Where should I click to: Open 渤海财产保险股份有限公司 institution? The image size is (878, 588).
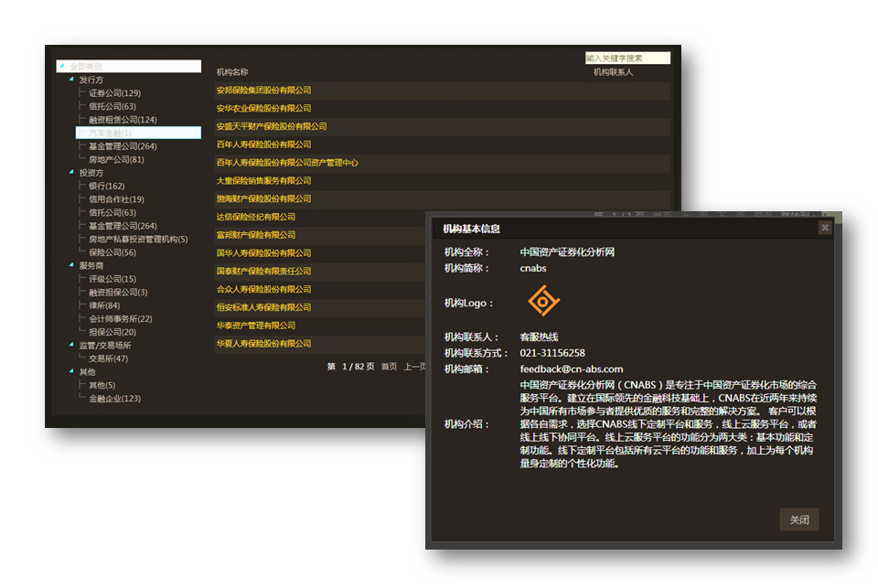pyautogui.click(x=263, y=198)
